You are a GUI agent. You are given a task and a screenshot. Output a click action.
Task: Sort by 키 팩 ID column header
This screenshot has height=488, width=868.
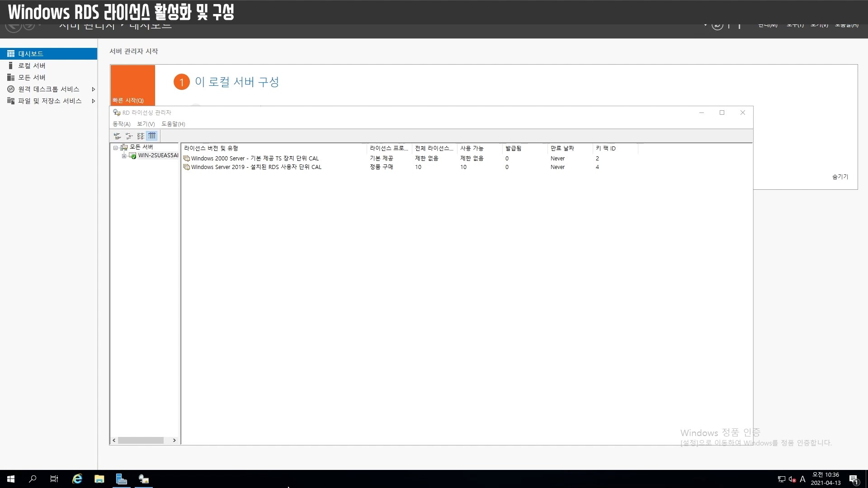coord(615,148)
